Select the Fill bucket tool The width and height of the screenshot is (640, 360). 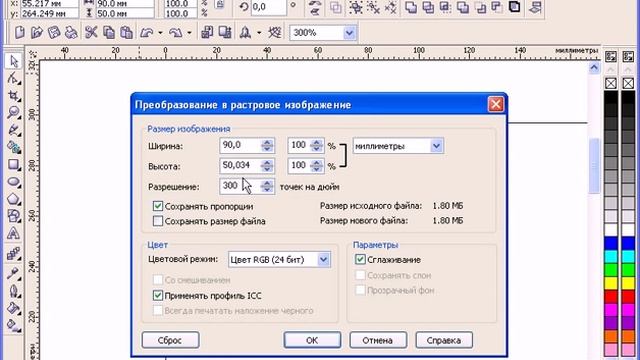click(x=13, y=308)
